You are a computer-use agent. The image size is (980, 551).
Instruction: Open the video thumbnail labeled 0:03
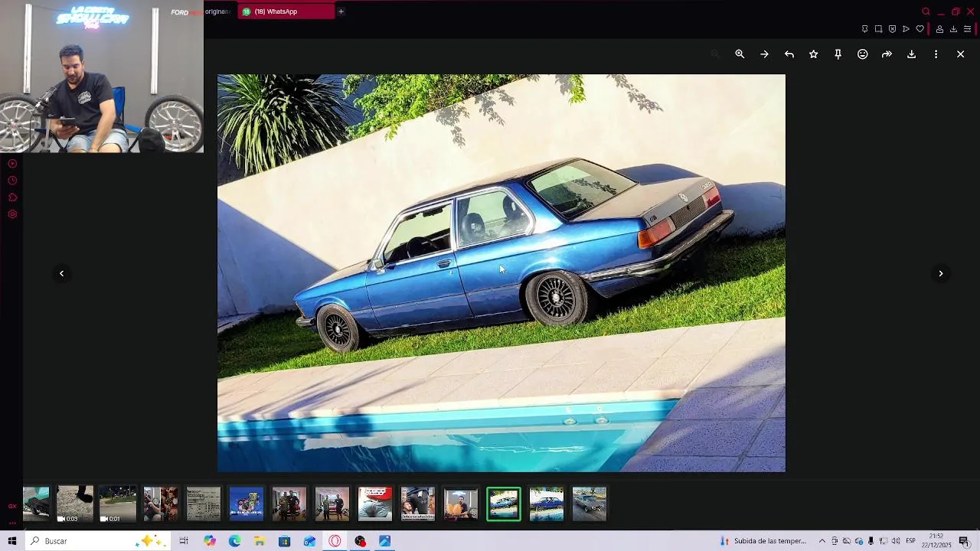[x=75, y=504]
